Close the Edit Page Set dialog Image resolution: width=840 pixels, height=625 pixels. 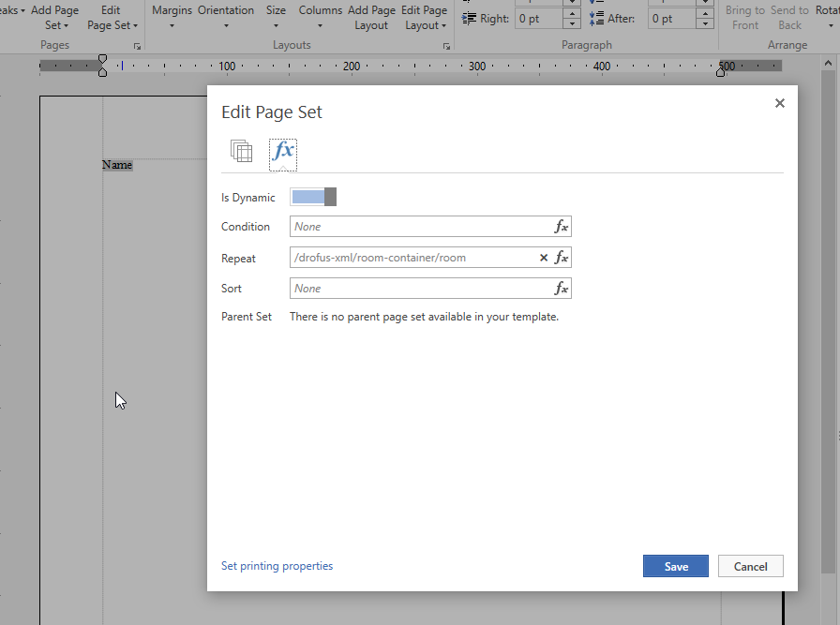coord(779,104)
